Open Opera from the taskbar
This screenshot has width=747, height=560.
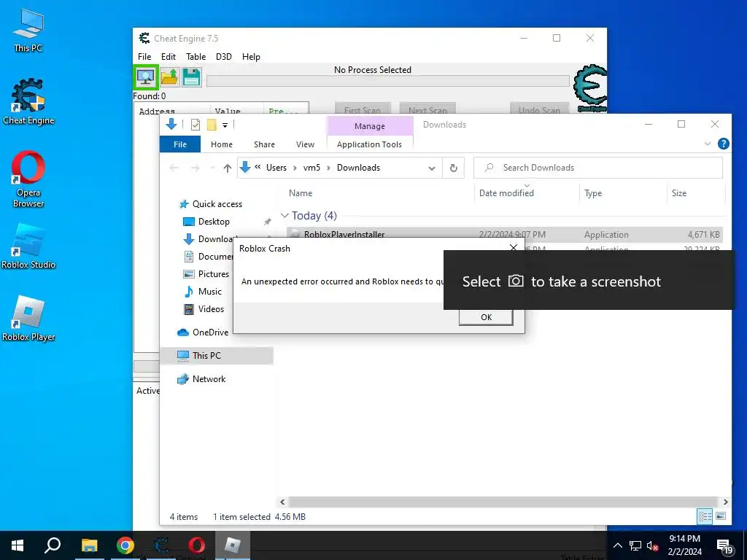197,545
